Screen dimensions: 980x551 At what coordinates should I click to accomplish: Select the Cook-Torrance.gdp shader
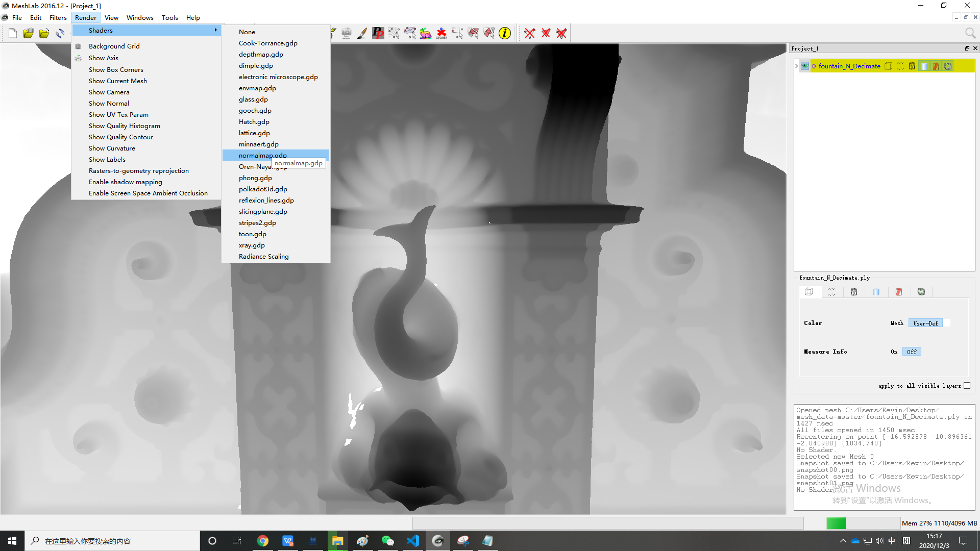coord(276,43)
